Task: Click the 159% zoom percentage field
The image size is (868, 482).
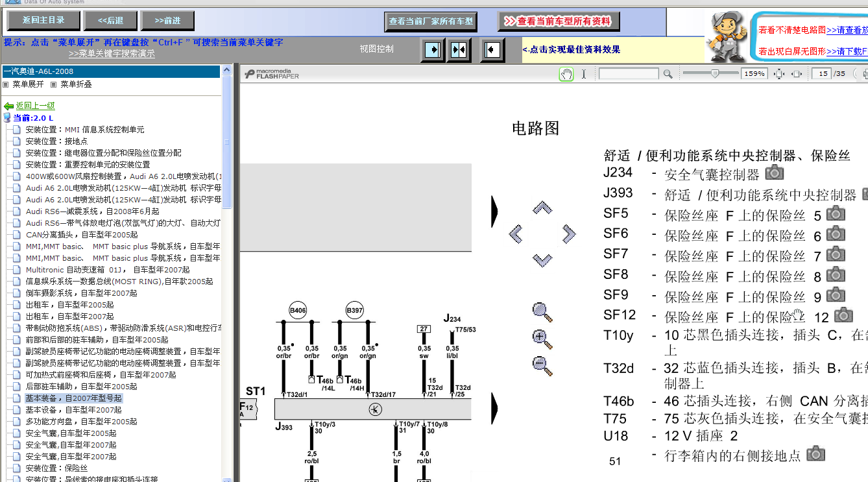Action: [x=754, y=74]
